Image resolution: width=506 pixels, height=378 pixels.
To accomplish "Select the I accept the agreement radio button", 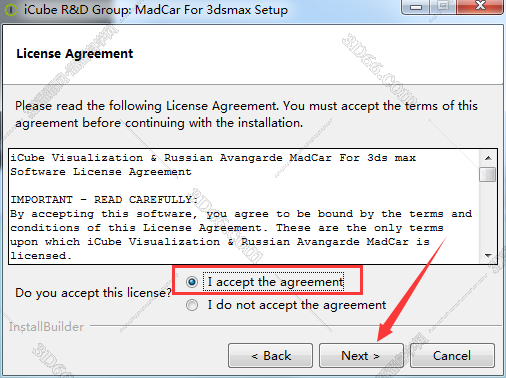I will [192, 282].
